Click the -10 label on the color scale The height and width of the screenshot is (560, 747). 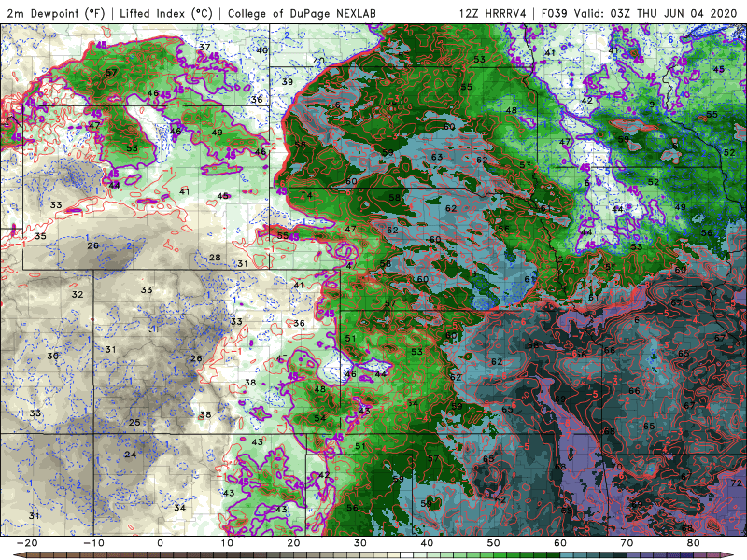coord(93,543)
